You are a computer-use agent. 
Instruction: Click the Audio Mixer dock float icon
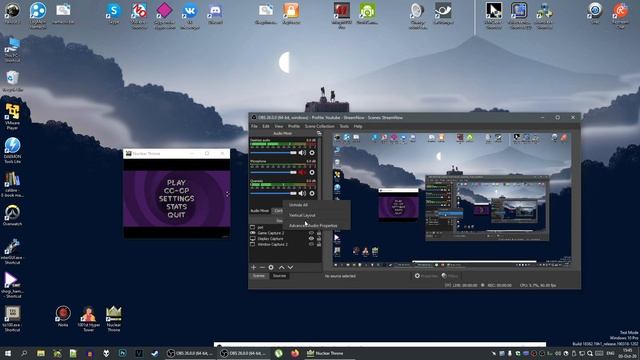319,133
